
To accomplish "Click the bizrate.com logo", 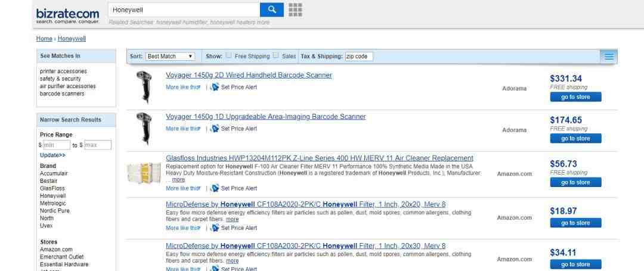I will (x=67, y=13).
